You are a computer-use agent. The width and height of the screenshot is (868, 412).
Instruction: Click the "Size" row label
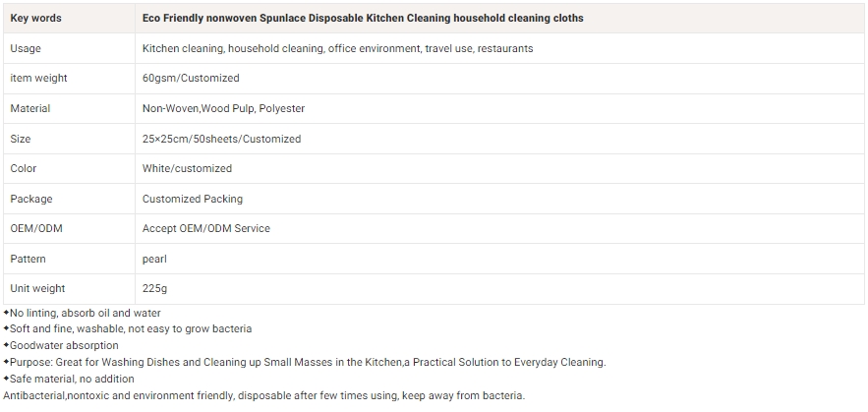(21, 139)
